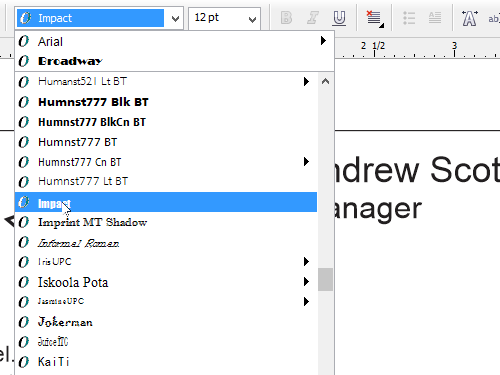Choose the Humnst777 BlkCn BT font

tap(166, 122)
